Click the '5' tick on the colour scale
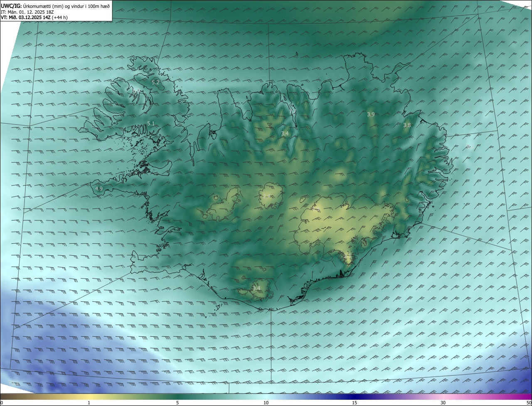The width and height of the screenshot is (532, 406). click(x=177, y=403)
